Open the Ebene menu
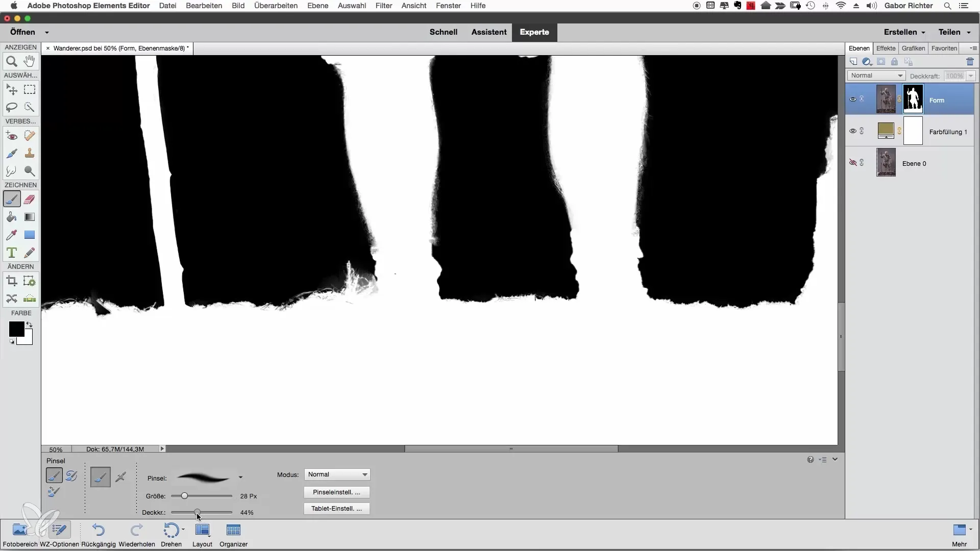Viewport: 980px width, 551px height. click(x=317, y=6)
